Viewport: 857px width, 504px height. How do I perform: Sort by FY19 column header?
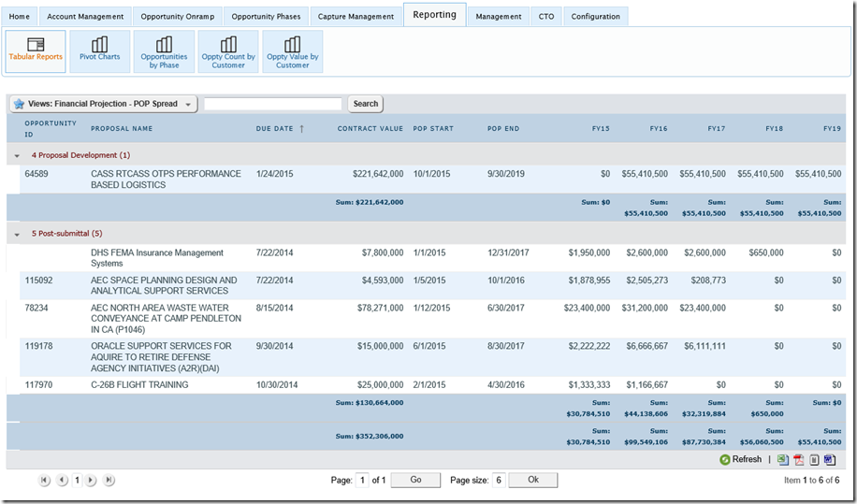[x=833, y=129]
